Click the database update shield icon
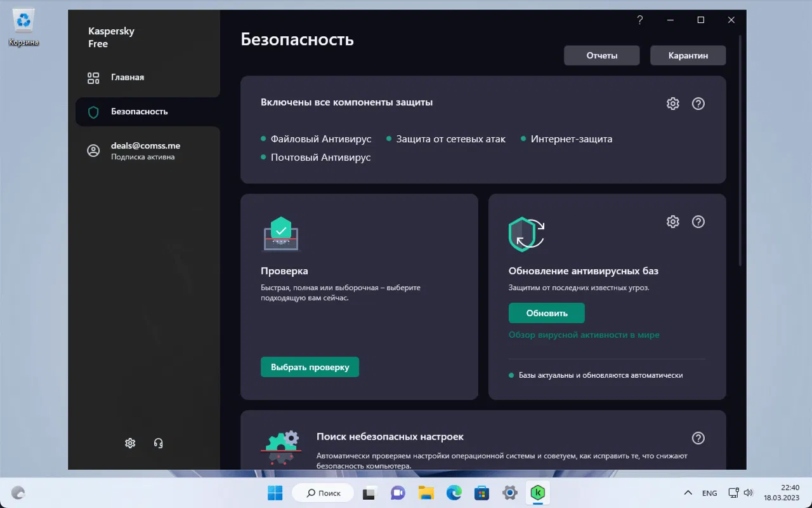This screenshot has height=508, width=812. [527, 234]
